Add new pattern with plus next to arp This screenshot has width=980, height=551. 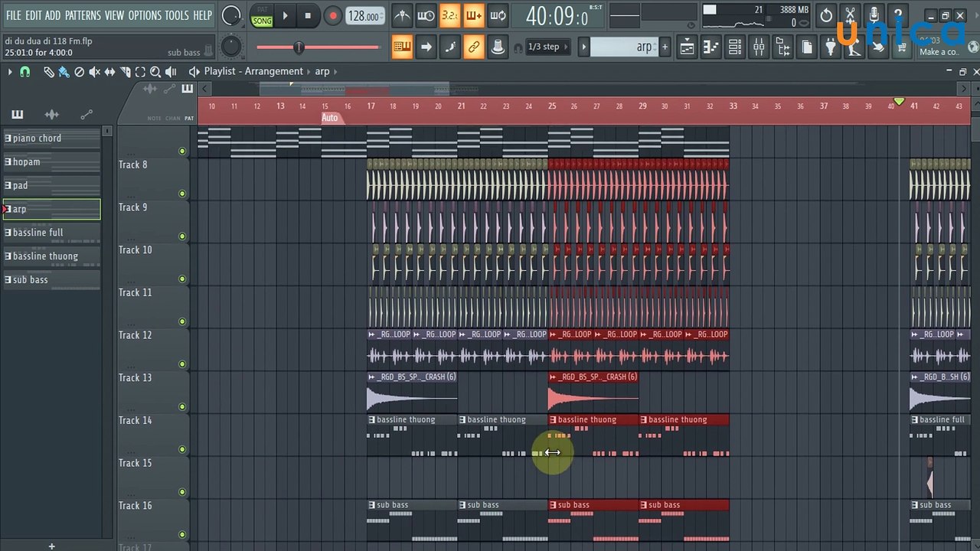click(x=665, y=47)
